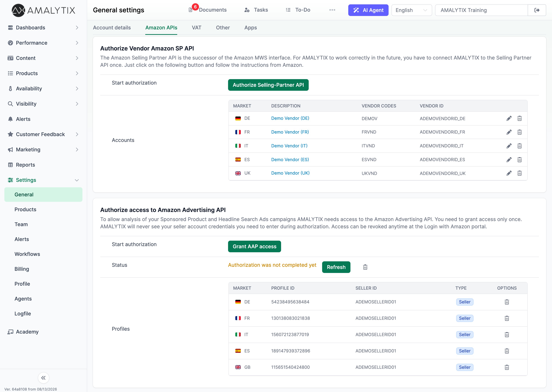This screenshot has width=552, height=392.
Task: Open the English language dropdown
Action: point(412,10)
